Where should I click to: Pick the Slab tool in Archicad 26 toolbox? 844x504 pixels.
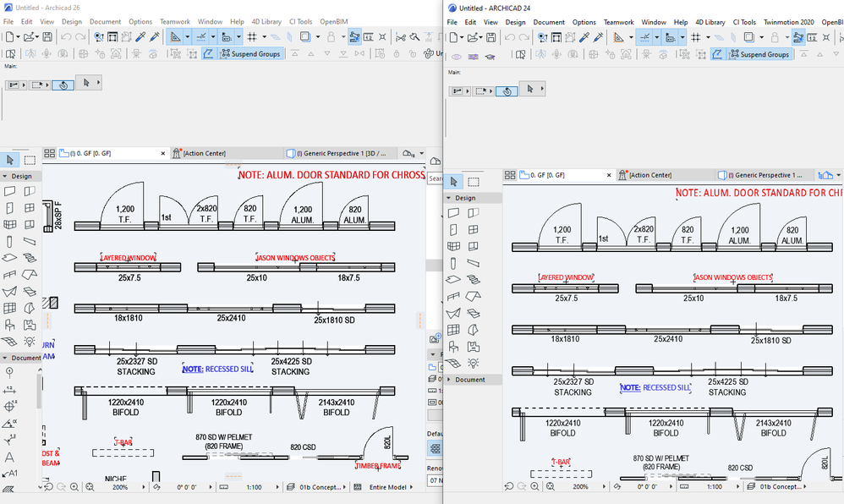[9, 258]
